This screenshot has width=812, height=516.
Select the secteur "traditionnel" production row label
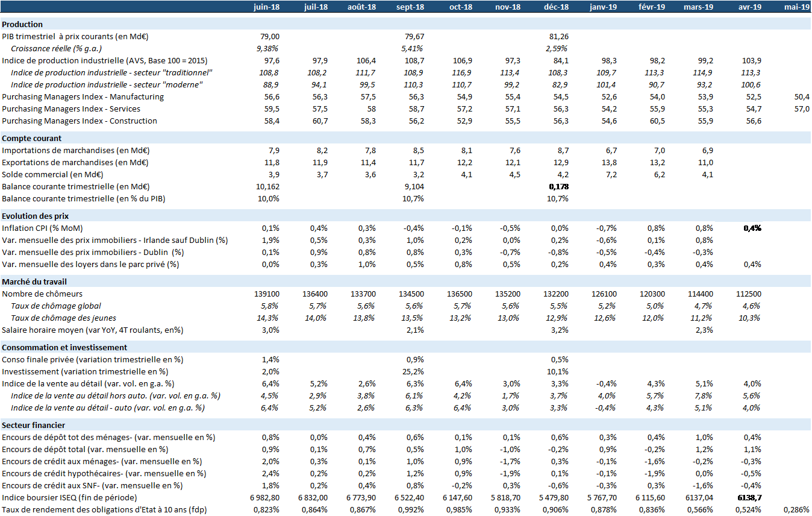[113, 73]
